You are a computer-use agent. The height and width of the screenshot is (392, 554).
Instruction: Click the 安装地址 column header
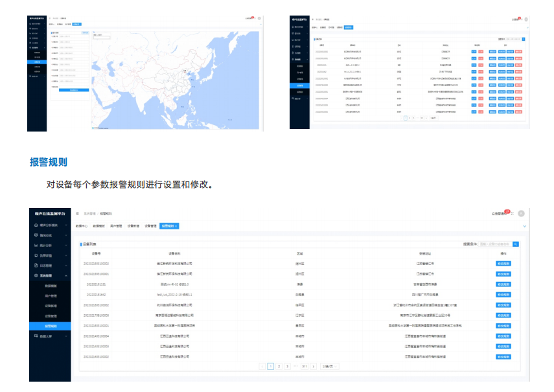[x=425, y=253]
